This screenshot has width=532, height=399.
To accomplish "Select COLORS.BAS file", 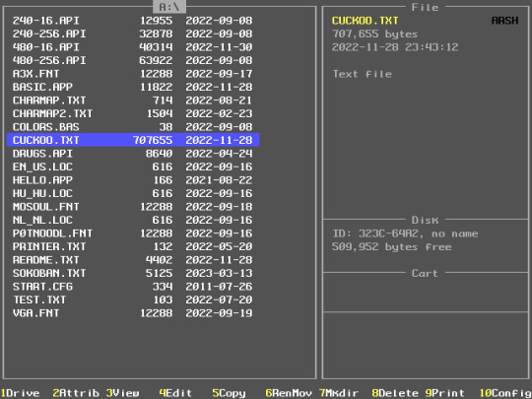I will 133,127.
